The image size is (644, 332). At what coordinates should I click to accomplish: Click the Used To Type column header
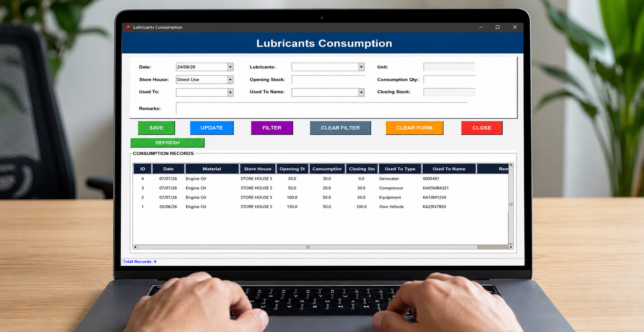[x=400, y=169]
